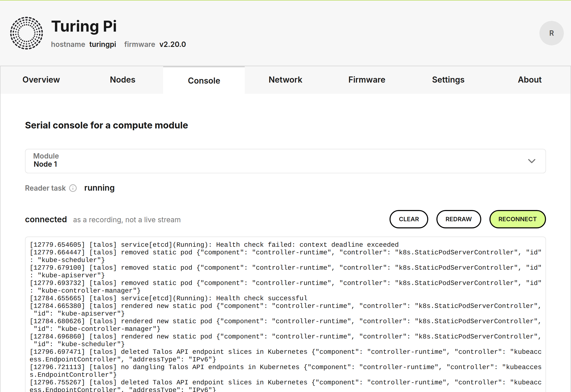Click the log line timestamped 12784.680626
The width and height of the screenshot is (571, 392).
[x=285, y=325]
